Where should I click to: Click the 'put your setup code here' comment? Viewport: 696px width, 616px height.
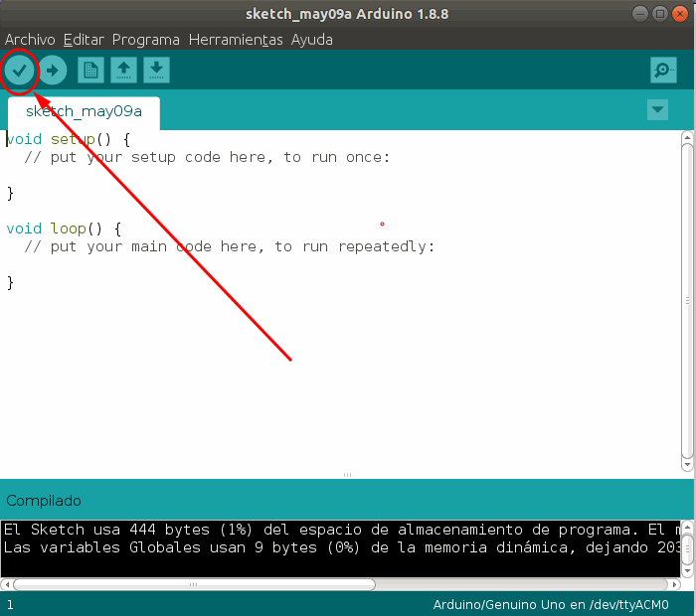pyautogui.click(x=207, y=157)
